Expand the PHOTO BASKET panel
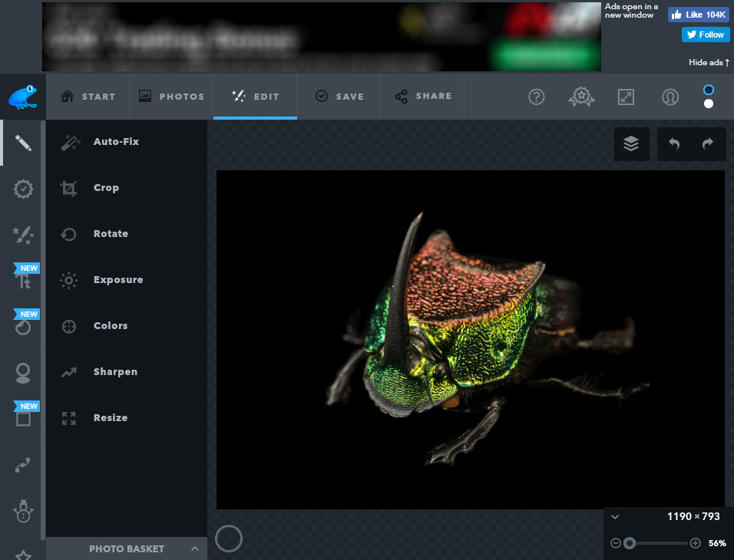734x560 pixels. coord(126,548)
